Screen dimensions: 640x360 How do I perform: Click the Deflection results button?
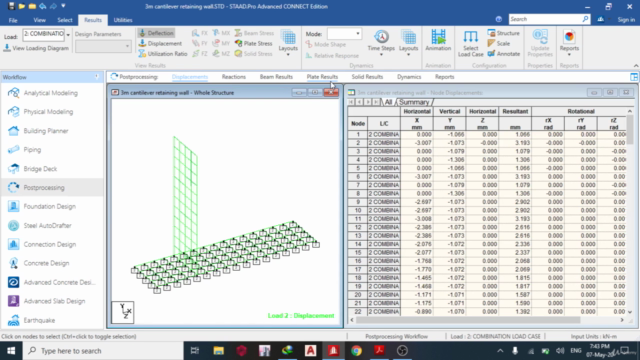click(156, 33)
